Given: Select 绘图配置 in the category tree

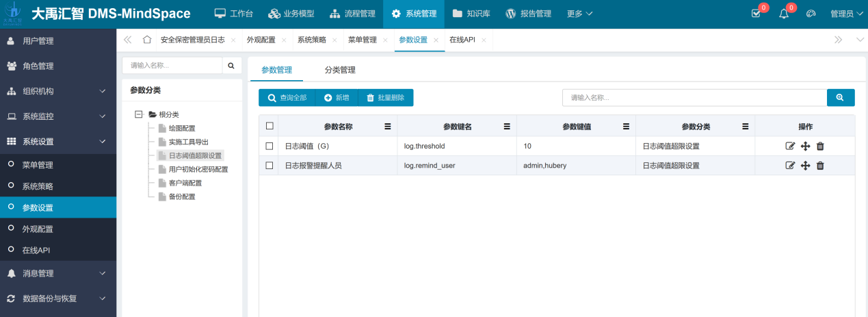Looking at the screenshot, I should pos(182,128).
